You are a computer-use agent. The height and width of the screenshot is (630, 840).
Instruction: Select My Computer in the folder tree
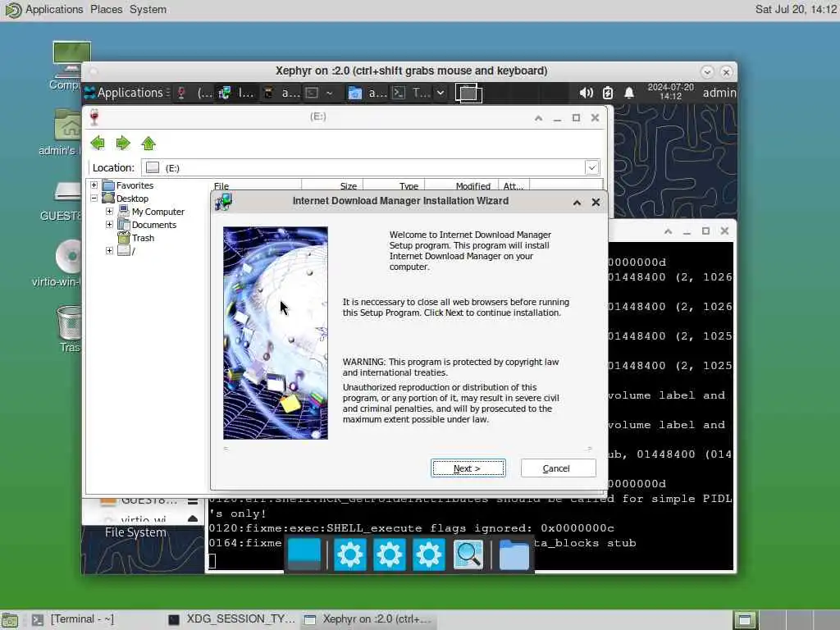pyautogui.click(x=158, y=212)
